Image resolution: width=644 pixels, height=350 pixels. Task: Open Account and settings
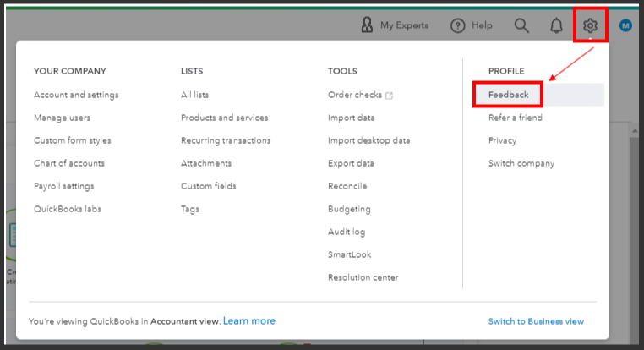pos(76,95)
